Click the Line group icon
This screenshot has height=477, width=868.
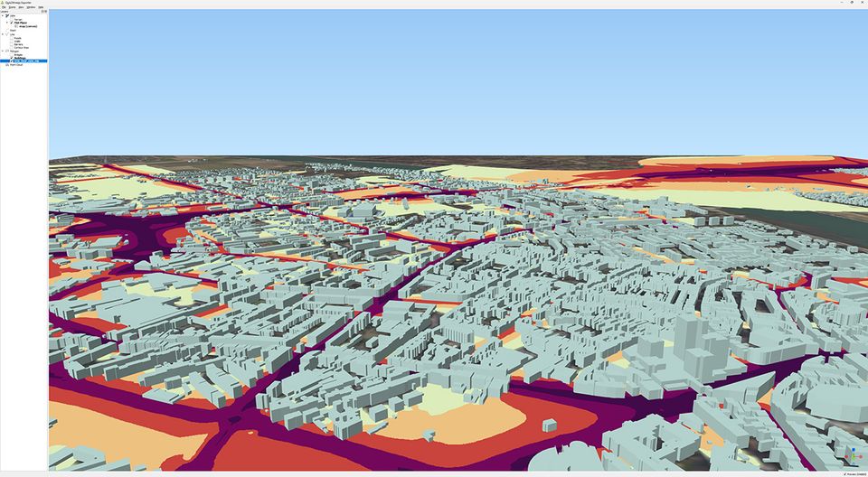pos(7,34)
